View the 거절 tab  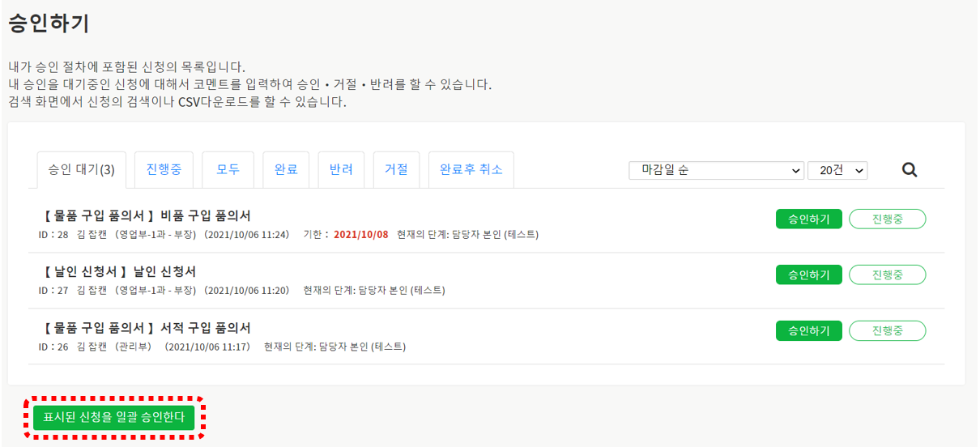pyautogui.click(x=396, y=170)
